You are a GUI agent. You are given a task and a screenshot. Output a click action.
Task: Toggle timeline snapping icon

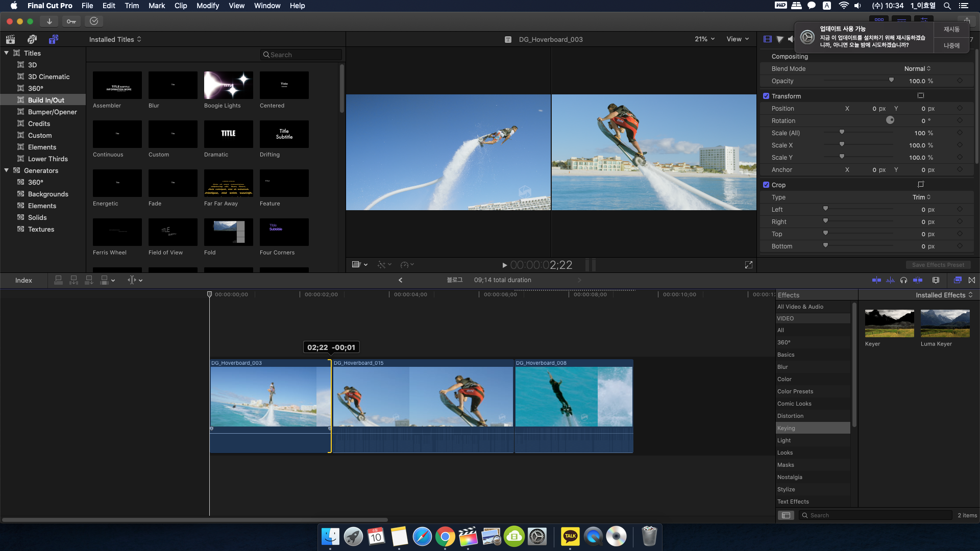917,280
